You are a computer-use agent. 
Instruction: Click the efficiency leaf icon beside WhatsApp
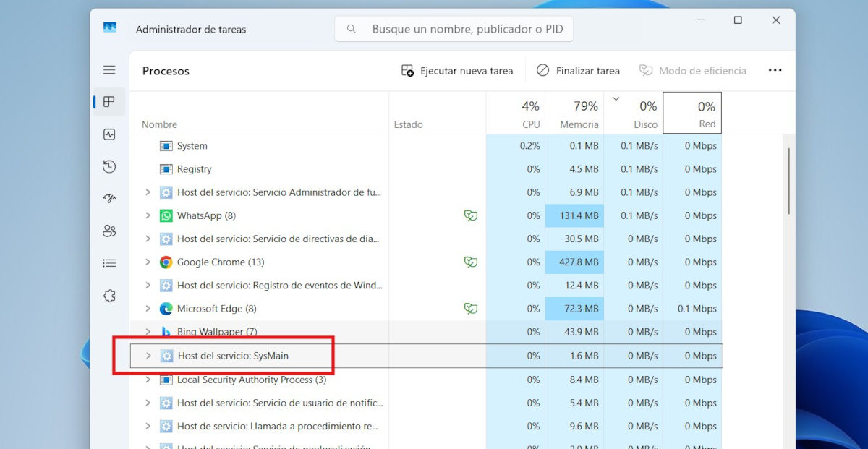pos(471,215)
